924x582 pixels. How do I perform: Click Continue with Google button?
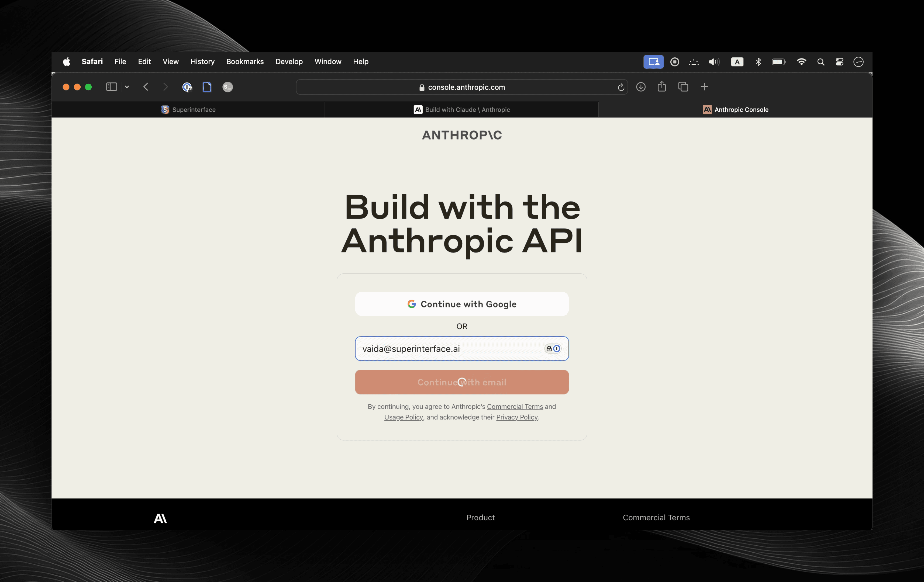point(461,304)
